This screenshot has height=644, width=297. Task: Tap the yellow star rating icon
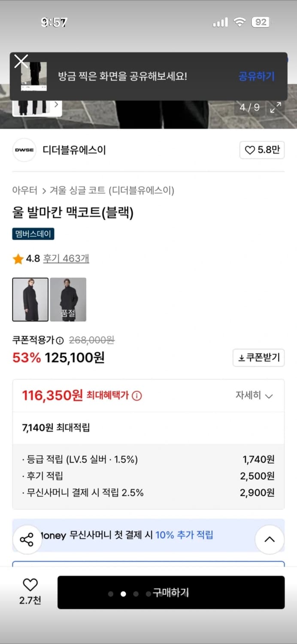pos(17,259)
